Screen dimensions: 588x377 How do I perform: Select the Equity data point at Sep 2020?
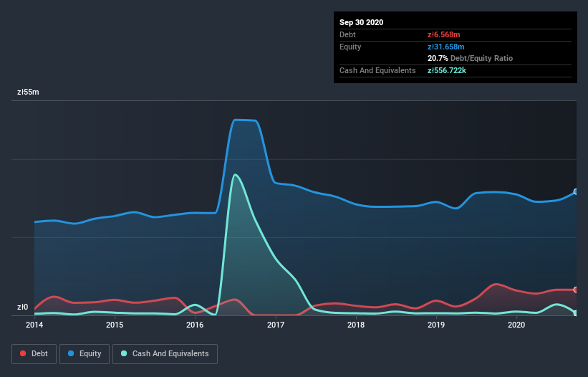pos(576,191)
